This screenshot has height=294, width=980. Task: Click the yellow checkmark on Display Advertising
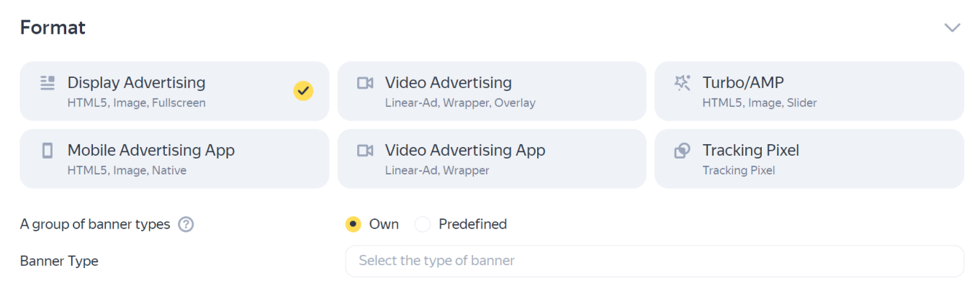[303, 91]
